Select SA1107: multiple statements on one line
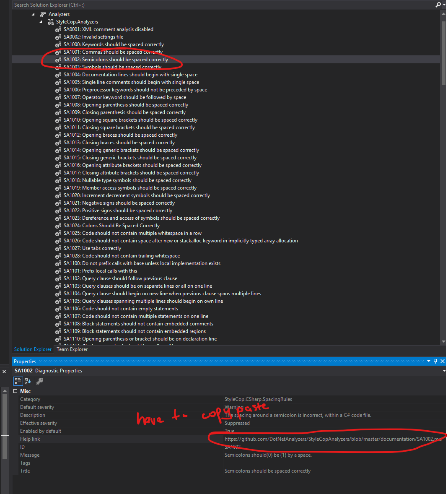Image resolution: width=448 pixels, height=494 pixels. (x=136, y=316)
